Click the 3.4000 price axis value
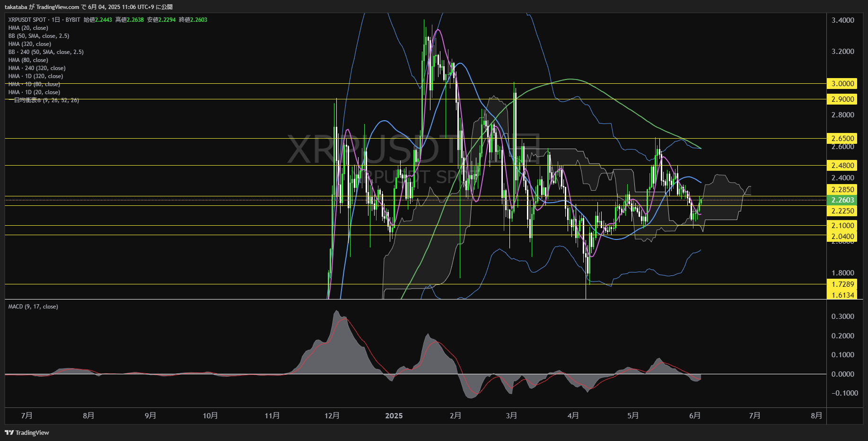 pos(842,20)
